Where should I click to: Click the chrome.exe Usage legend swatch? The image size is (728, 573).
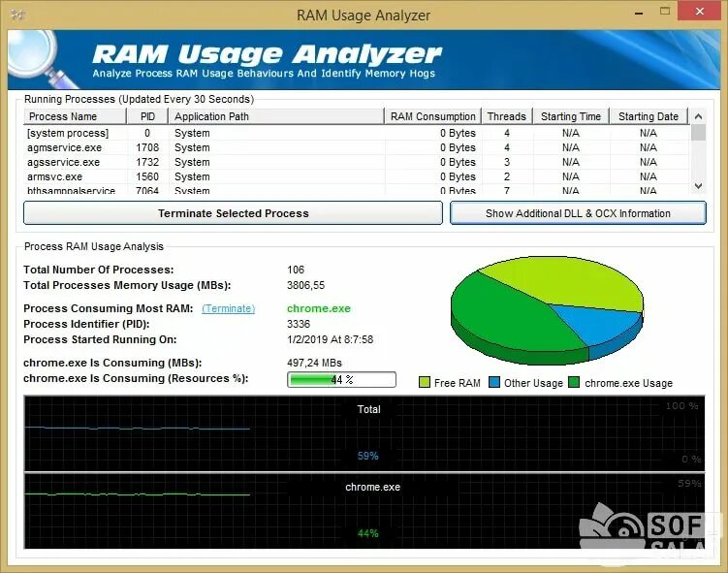574,382
